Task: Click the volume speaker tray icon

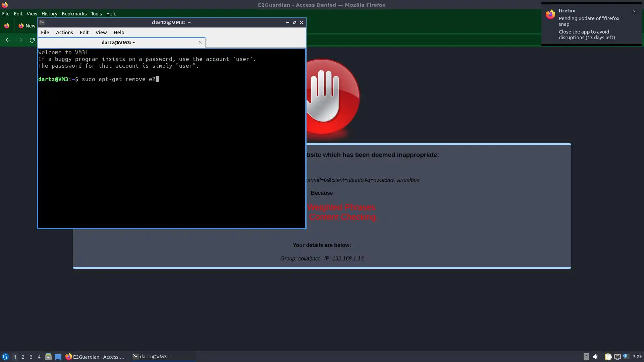Action: pyautogui.click(x=596, y=357)
